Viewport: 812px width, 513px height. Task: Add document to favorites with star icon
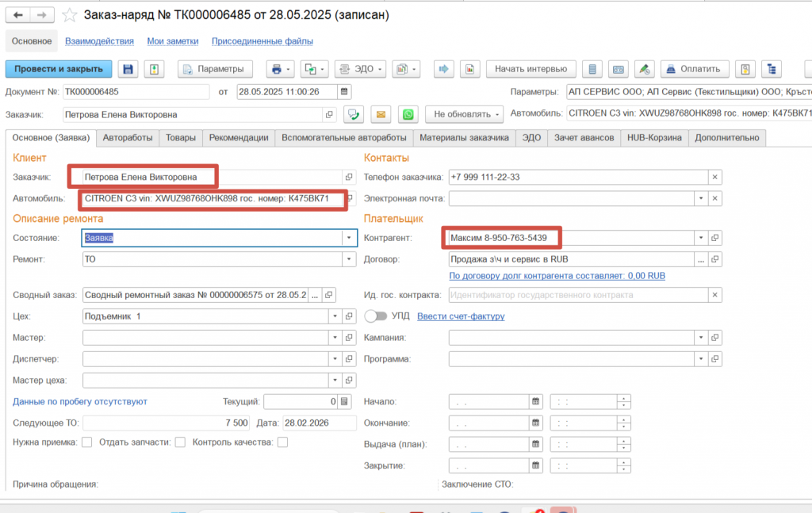[x=70, y=15]
